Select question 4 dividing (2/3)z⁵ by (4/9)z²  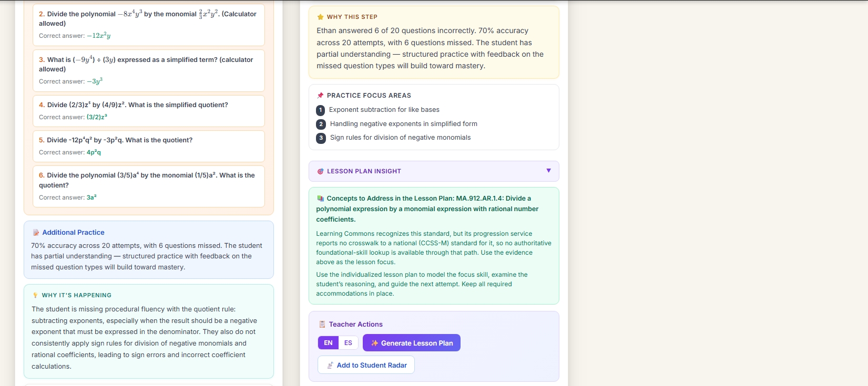coord(148,111)
